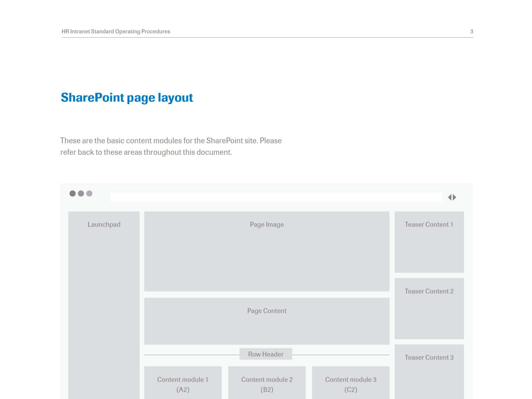This screenshot has height=399, width=532.
Task: Click the paragraph starting 'These are the basic'
Action: tap(171, 146)
